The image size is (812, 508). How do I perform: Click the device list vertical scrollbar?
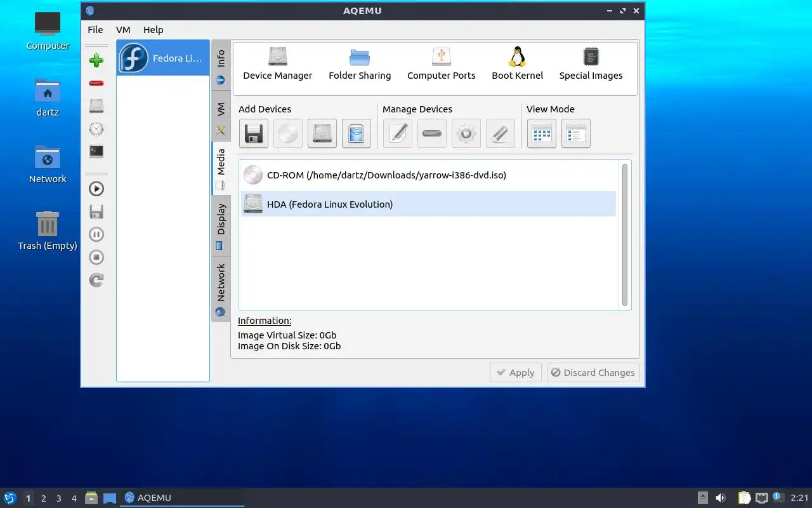point(625,234)
